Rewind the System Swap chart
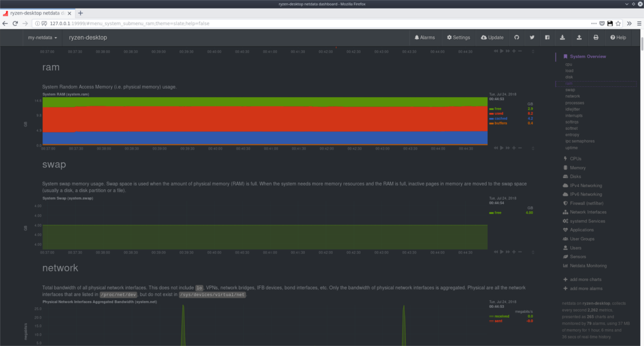The height and width of the screenshot is (346, 644). [x=496, y=252]
